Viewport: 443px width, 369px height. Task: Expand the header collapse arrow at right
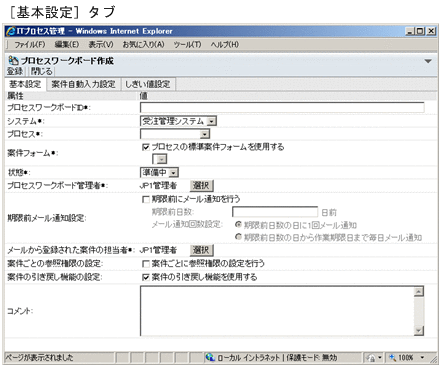(x=428, y=61)
